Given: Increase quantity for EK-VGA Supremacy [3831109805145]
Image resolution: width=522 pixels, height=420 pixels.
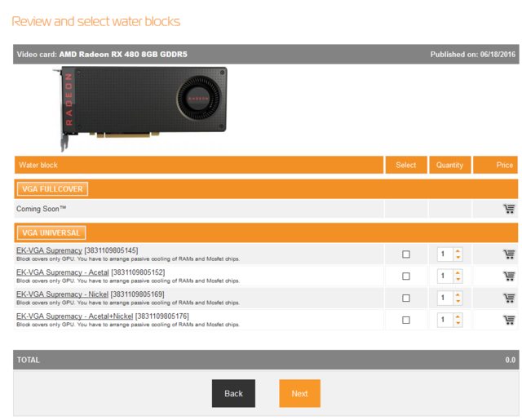Looking at the screenshot, I should click(458, 251).
